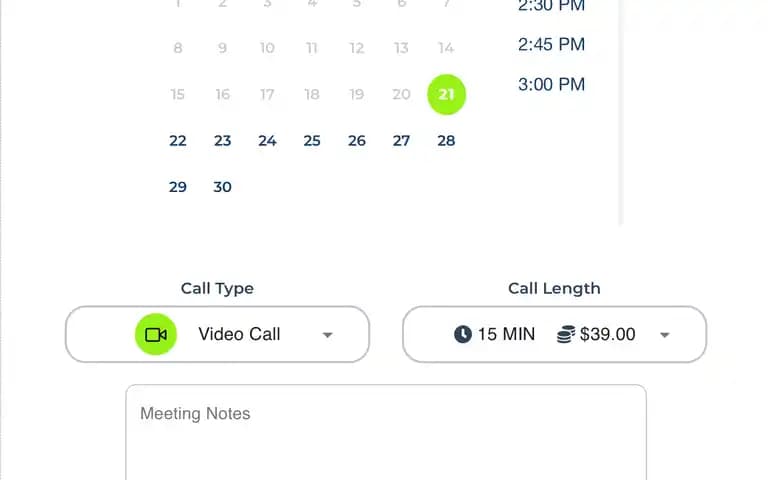Select the highlighted date 21
Screen dimensions: 768x480
446,95
